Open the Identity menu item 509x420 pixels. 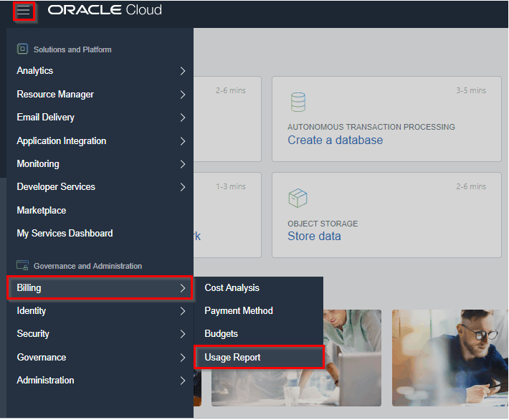pyautogui.click(x=100, y=311)
